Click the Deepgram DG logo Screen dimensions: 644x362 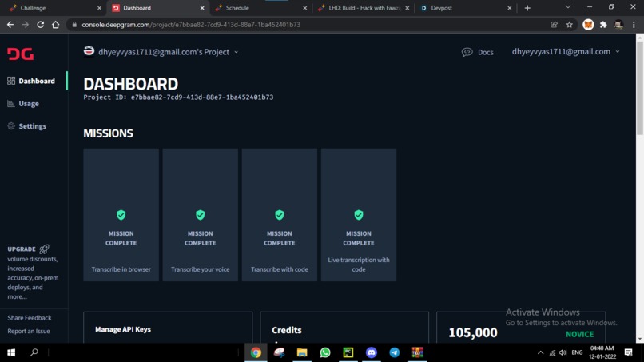20,54
